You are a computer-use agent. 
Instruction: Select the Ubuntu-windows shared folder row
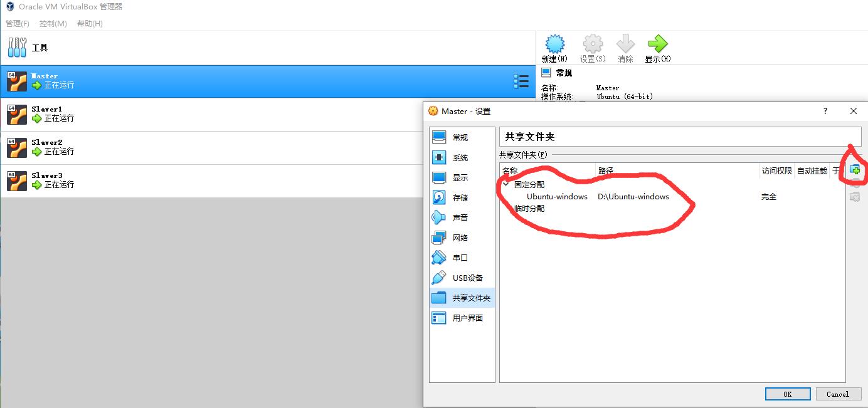[x=557, y=197]
